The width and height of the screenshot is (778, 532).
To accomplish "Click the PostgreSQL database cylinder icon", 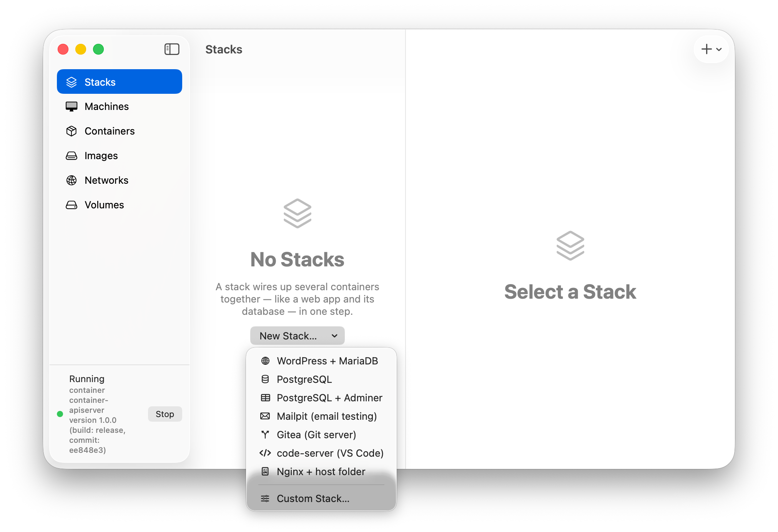I will click(265, 379).
